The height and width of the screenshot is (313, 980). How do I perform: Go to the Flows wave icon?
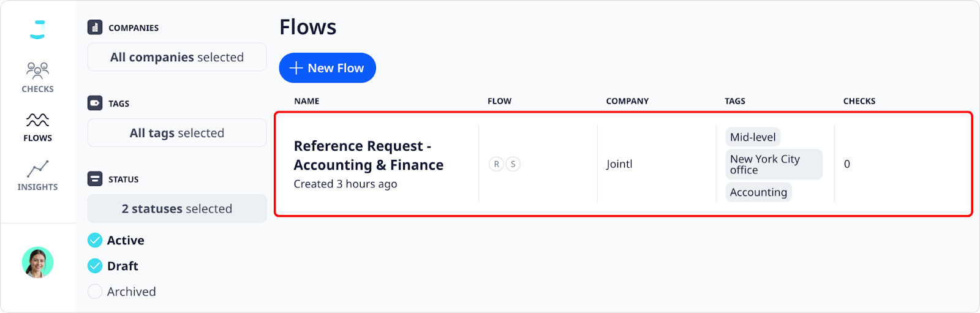pos(37,119)
